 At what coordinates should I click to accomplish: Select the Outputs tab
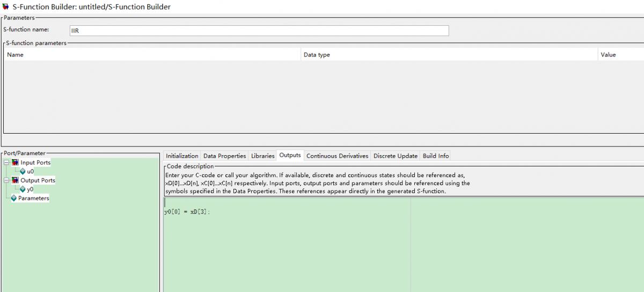[x=290, y=155]
